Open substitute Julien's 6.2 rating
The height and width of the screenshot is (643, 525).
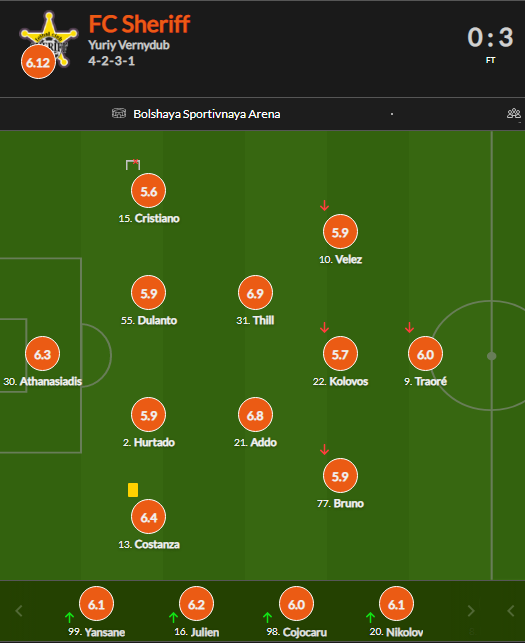pyautogui.click(x=196, y=604)
